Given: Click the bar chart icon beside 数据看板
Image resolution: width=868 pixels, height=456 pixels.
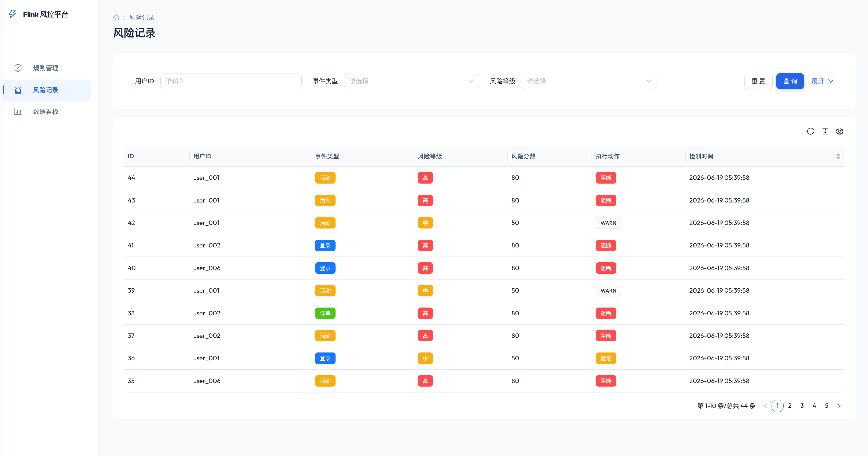Looking at the screenshot, I should [x=18, y=112].
